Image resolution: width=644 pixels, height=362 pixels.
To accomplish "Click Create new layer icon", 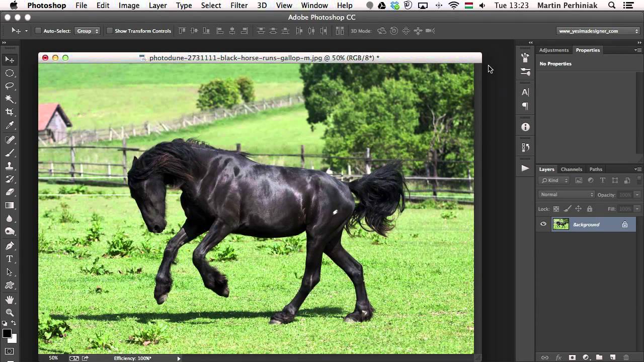I will [x=613, y=357].
